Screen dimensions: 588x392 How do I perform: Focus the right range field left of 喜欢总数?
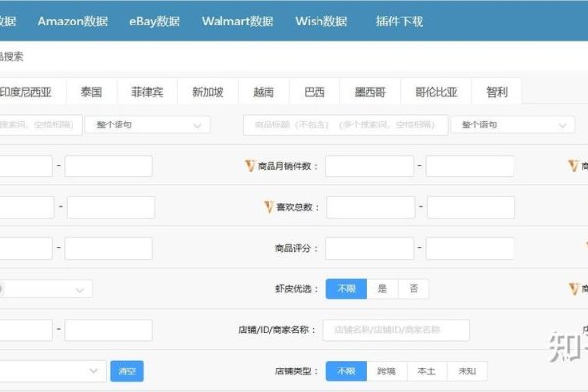click(111, 207)
